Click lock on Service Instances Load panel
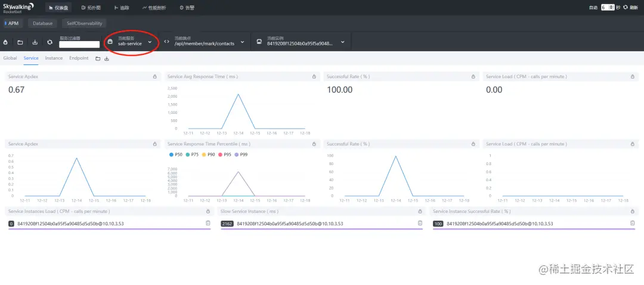This screenshot has height=285, width=644. pyautogui.click(x=208, y=211)
